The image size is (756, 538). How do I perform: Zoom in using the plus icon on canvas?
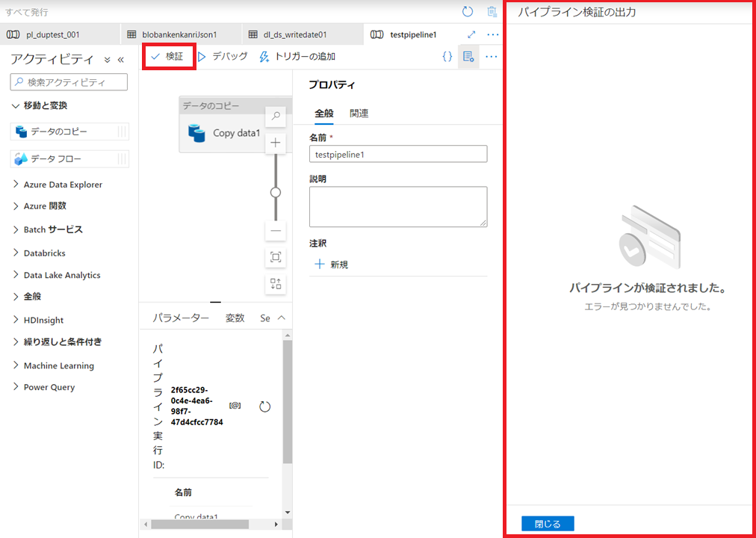[276, 142]
